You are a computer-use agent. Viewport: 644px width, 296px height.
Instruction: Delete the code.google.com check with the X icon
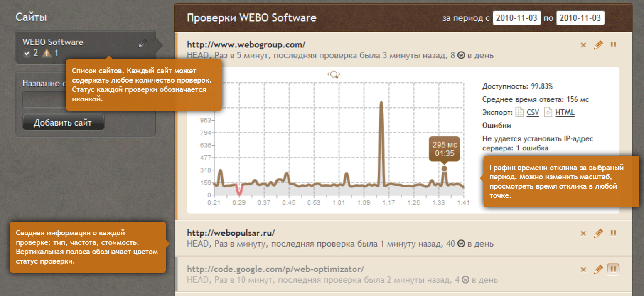click(583, 270)
